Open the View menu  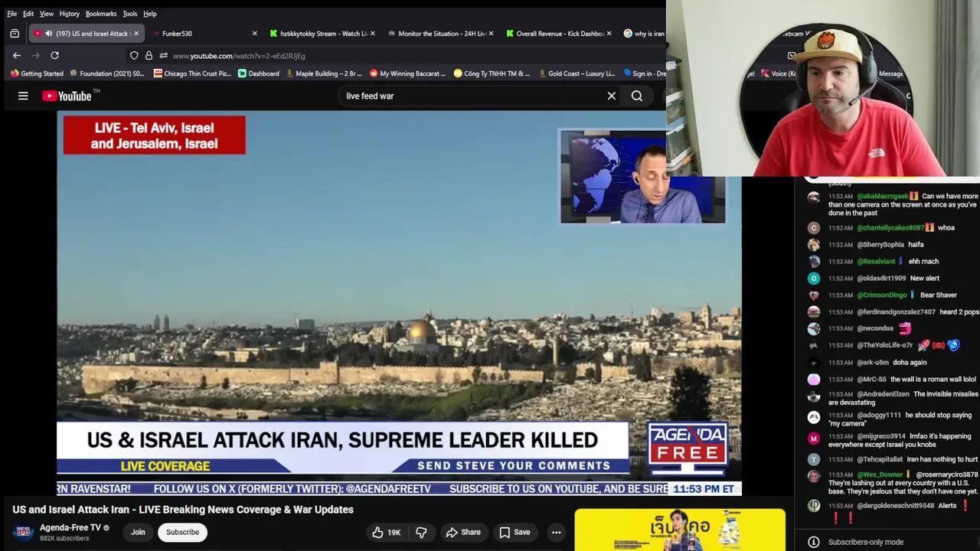pos(47,14)
